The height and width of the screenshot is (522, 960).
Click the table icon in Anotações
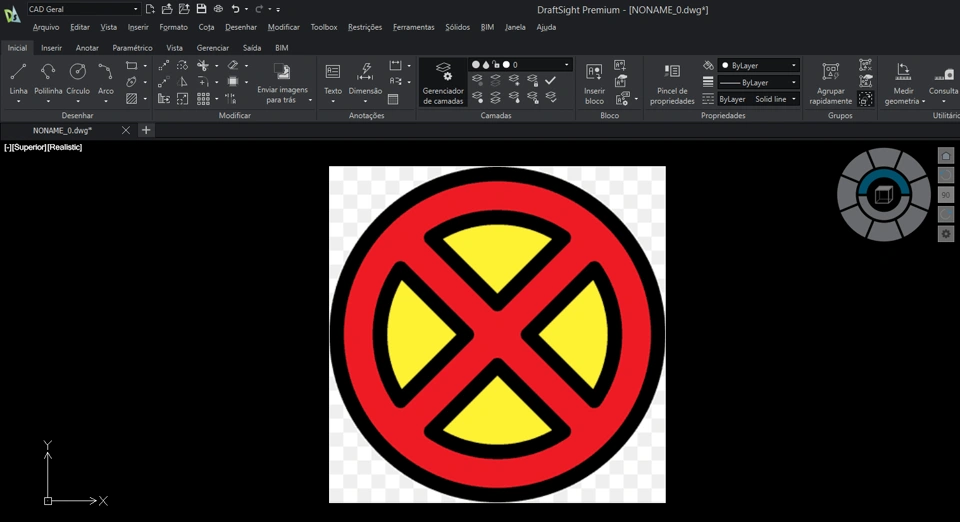[x=393, y=99]
